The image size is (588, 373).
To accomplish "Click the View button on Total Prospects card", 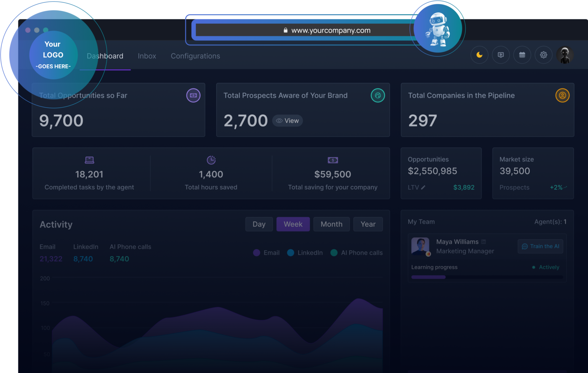I will tap(287, 121).
